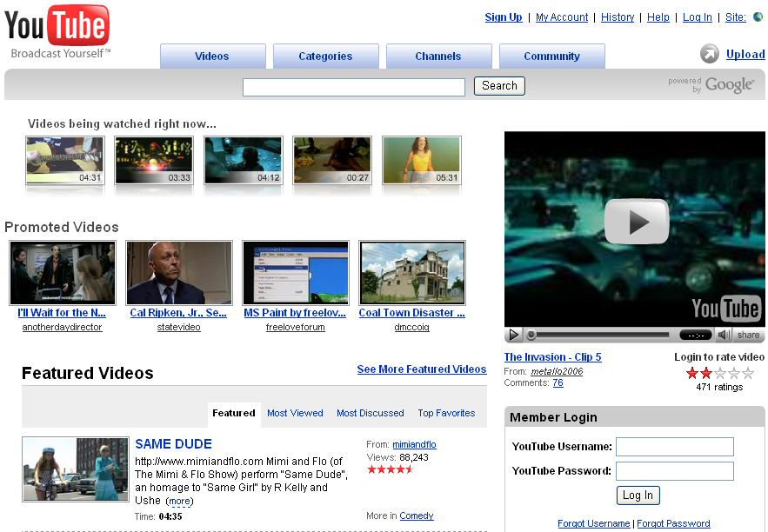Click the I'll Wait for the N... title link
Screen dimensions: 768x532
point(62,313)
